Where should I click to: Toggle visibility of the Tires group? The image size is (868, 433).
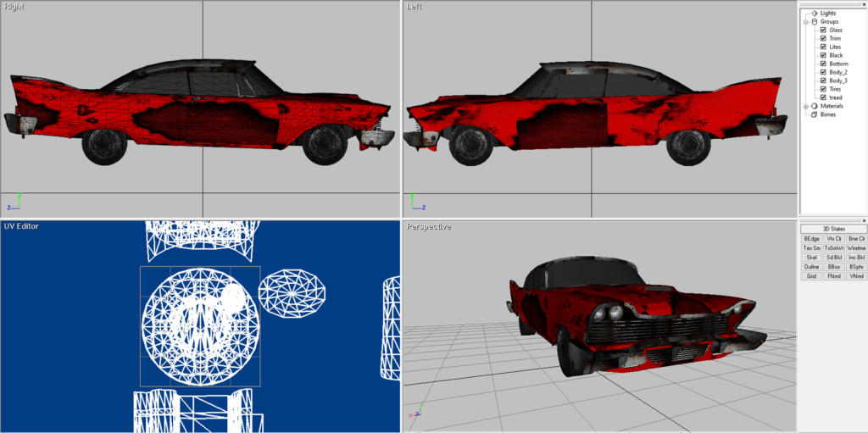coord(823,89)
